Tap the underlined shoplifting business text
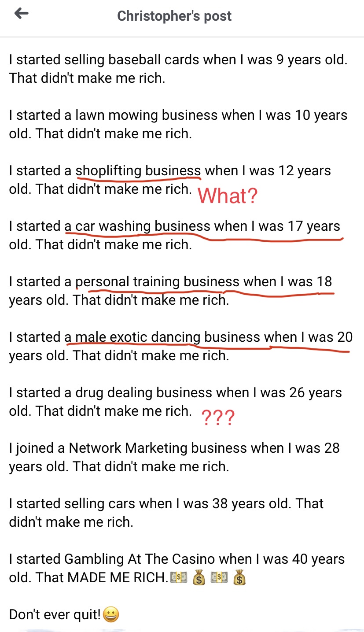 click(x=138, y=171)
